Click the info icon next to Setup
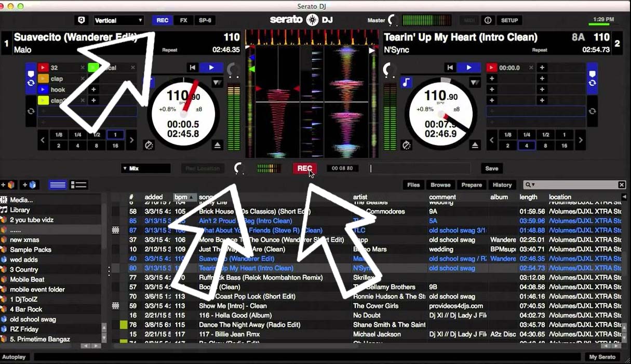 click(488, 20)
